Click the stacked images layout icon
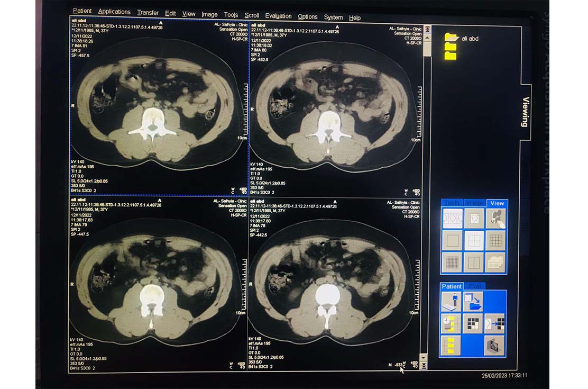The image size is (588, 389). (495, 263)
